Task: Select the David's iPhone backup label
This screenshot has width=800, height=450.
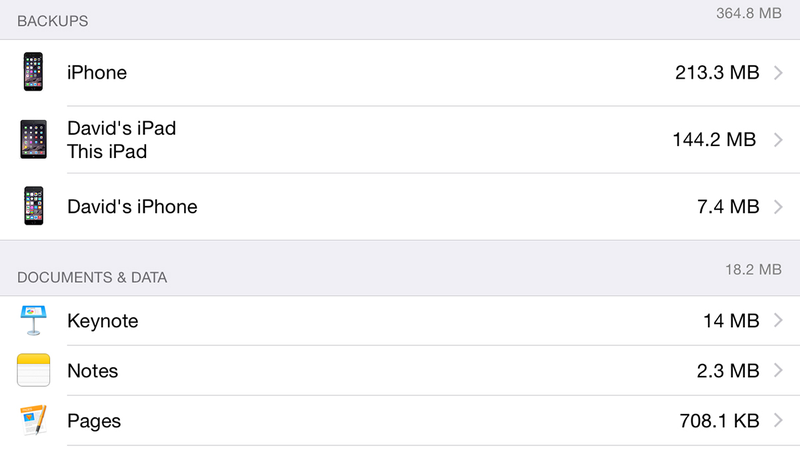Action: click(x=132, y=207)
